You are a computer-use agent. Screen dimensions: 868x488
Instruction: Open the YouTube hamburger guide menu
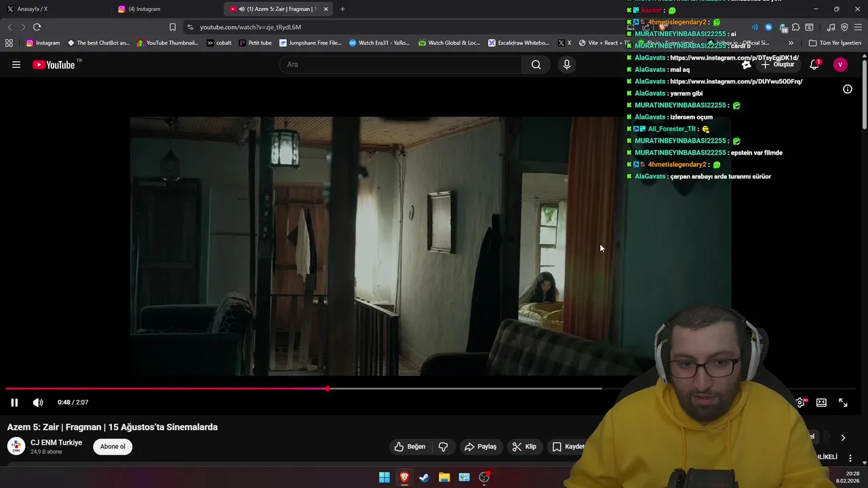point(16,64)
